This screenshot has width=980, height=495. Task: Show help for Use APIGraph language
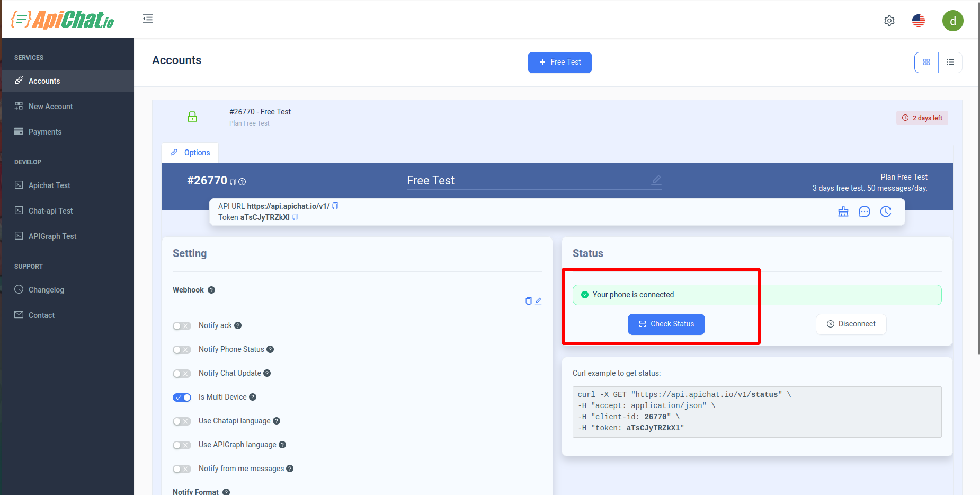(282, 445)
